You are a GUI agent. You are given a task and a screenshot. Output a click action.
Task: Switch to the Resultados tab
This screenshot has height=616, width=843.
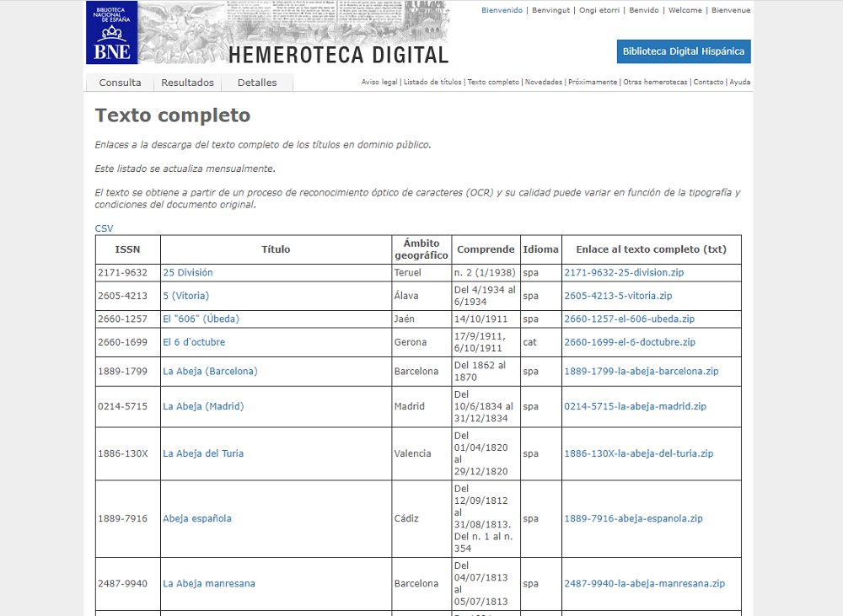tap(188, 83)
